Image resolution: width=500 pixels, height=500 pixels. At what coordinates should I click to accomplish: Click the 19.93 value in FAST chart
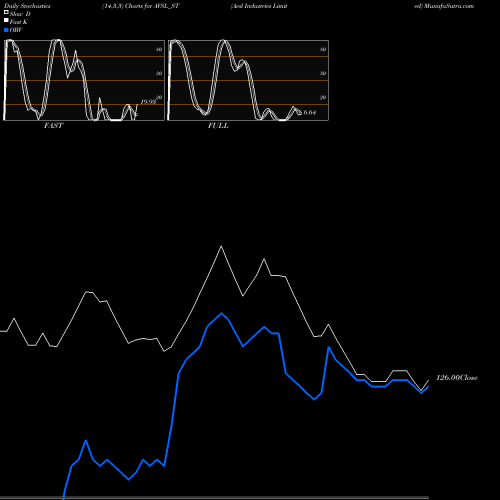(148, 102)
